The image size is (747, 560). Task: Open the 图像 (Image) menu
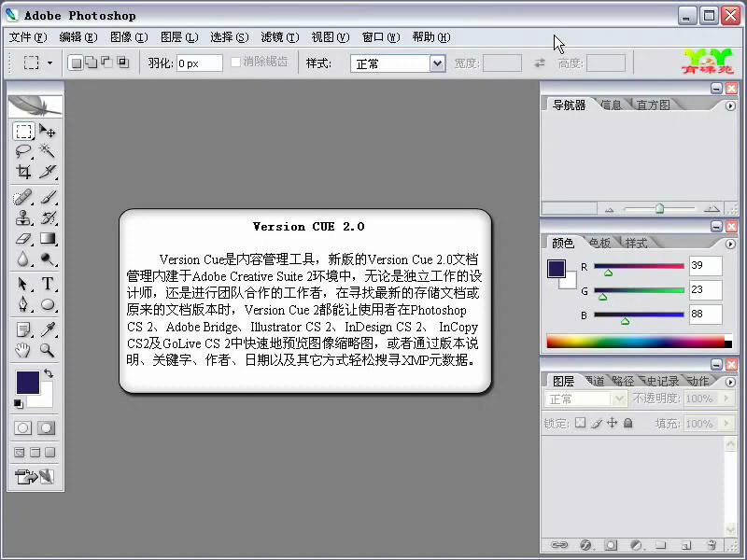(x=129, y=37)
